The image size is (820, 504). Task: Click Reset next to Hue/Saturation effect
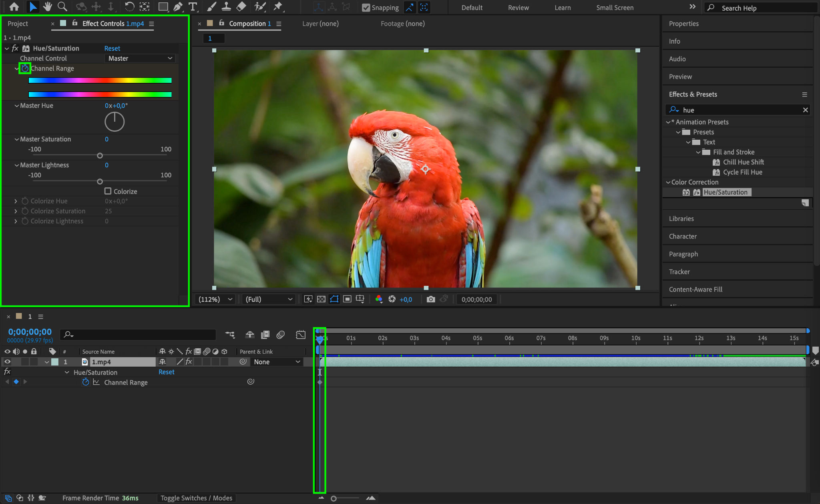[112, 48]
